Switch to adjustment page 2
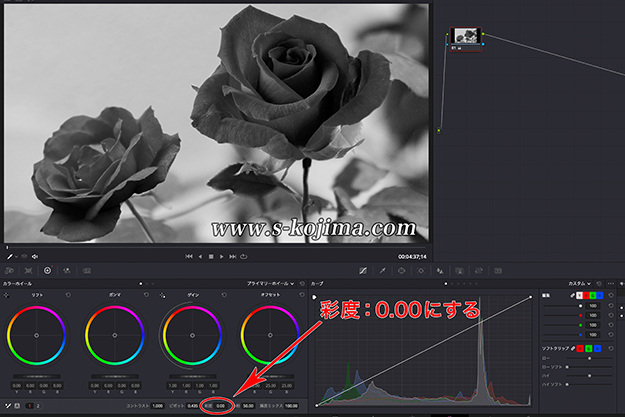This screenshot has height=417, width=625. click(38, 406)
